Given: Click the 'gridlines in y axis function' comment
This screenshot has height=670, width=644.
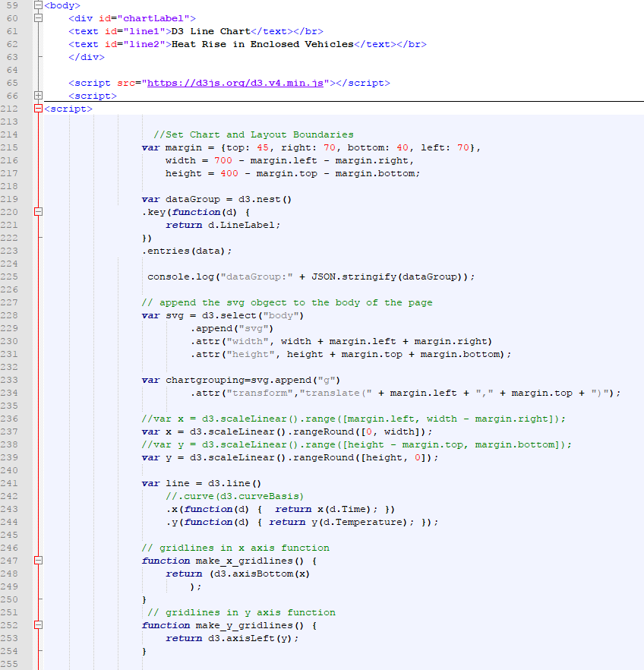Looking at the screenshot, I should point(241,612).
